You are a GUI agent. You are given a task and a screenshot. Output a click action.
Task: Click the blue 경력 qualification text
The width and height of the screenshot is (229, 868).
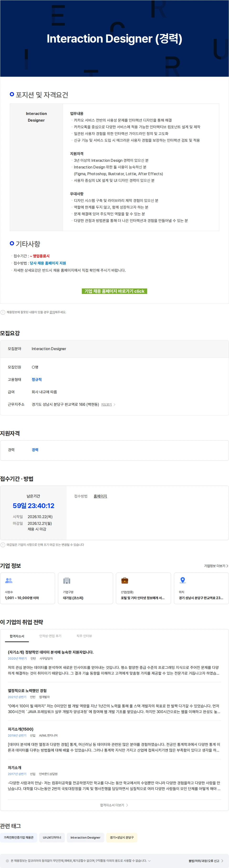[x=35, y=450]
